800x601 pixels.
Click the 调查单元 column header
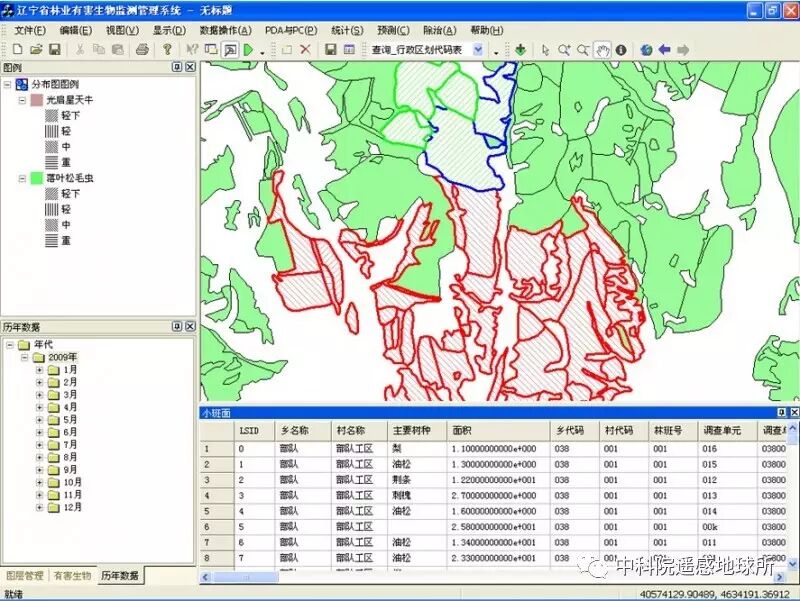(x=727, y=430)
